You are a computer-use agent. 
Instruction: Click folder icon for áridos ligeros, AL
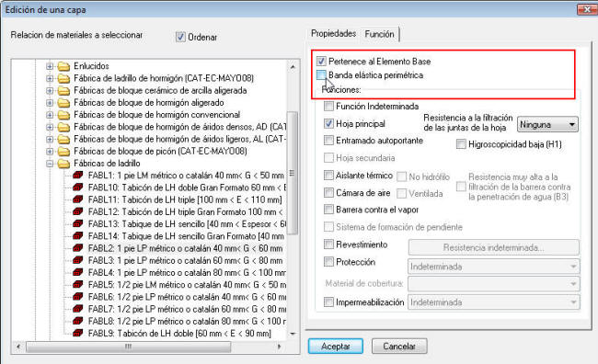click(x=63, y=139)
